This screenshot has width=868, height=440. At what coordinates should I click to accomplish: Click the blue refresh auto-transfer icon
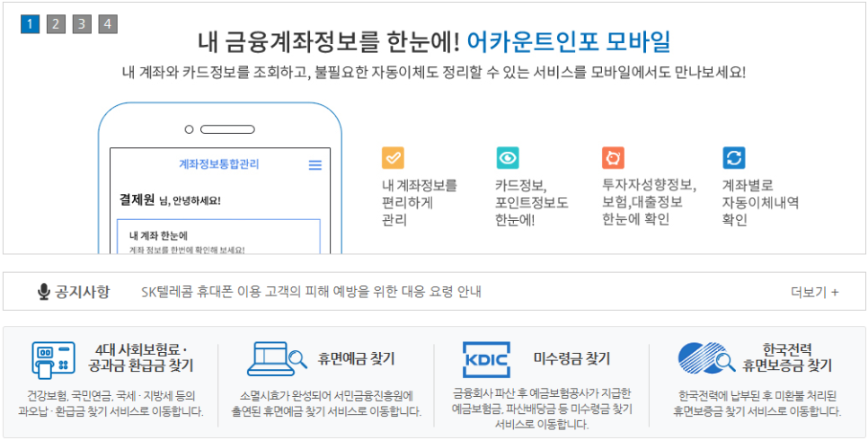734,158
